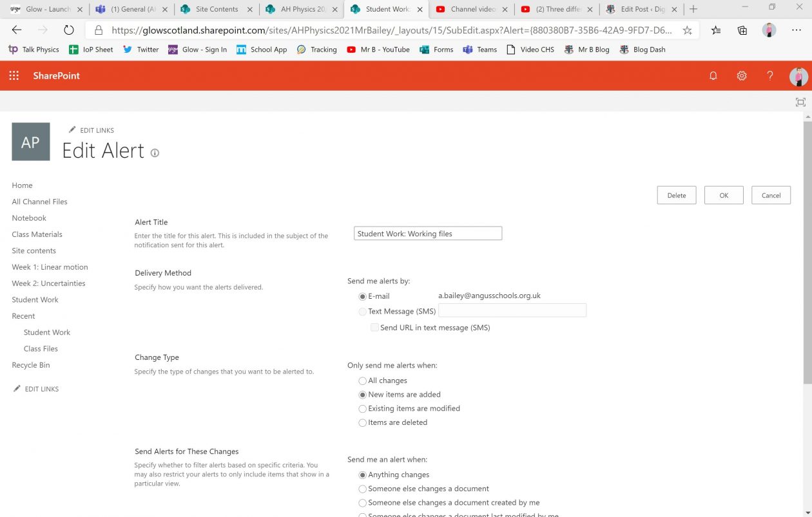
Task: Switch to the Site Contents tab
Action: click(x=217, y=9)
